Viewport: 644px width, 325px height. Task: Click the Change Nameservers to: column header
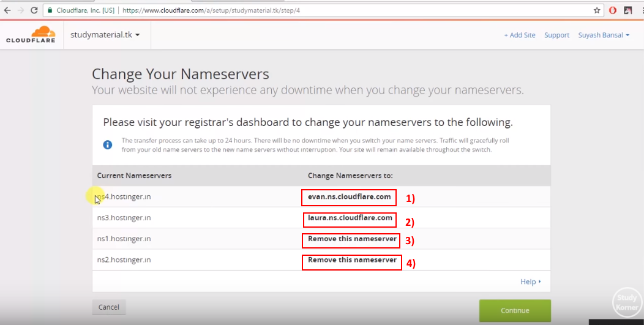pos(350,176)
